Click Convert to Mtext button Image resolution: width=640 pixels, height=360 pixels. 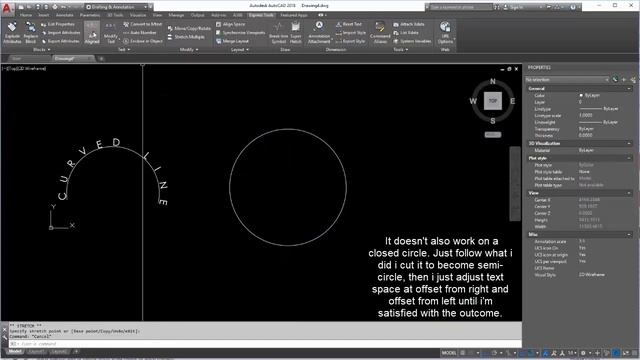coord(142,24)
